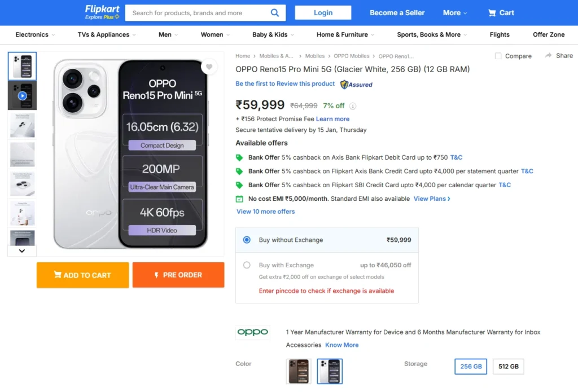
Task: Select Buy with Exchange option
Action: (247, 265)
